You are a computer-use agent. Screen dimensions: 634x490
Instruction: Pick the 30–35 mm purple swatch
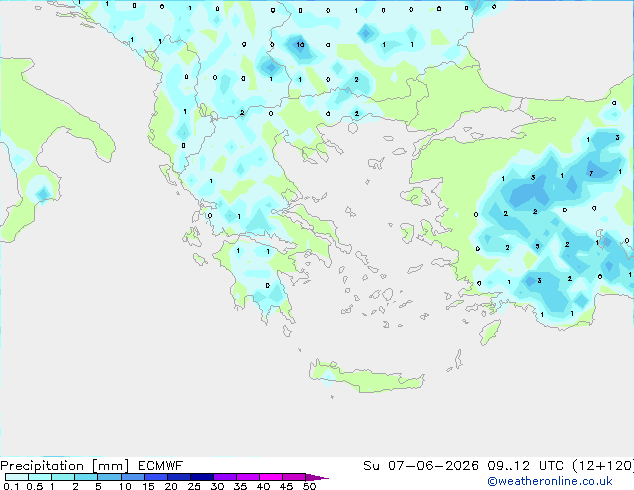coord(224,477)
